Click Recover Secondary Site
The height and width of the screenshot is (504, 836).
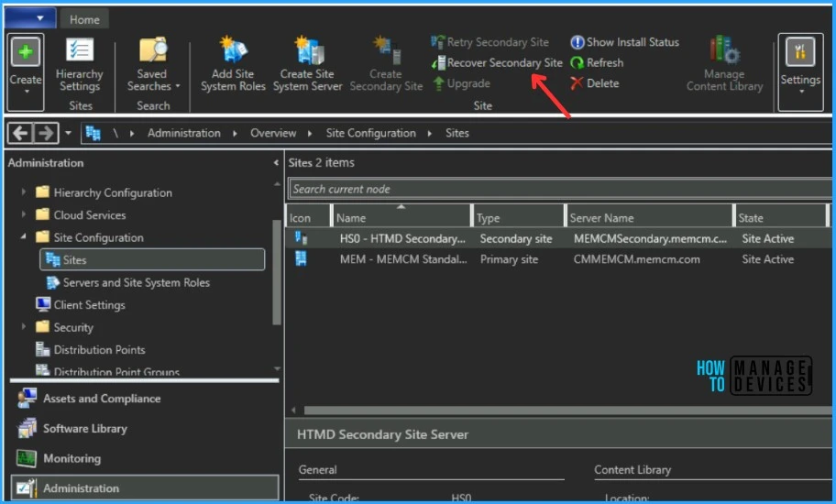click(497, 63)
